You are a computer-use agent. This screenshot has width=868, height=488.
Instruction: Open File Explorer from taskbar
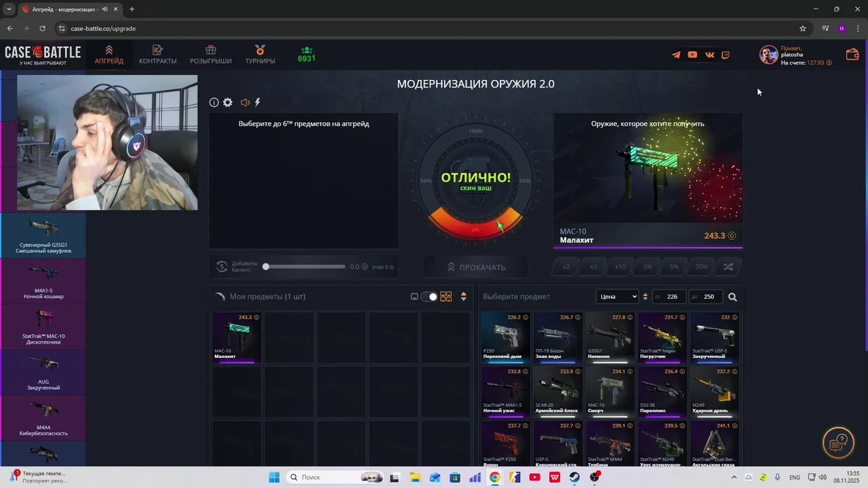point(414,477)
